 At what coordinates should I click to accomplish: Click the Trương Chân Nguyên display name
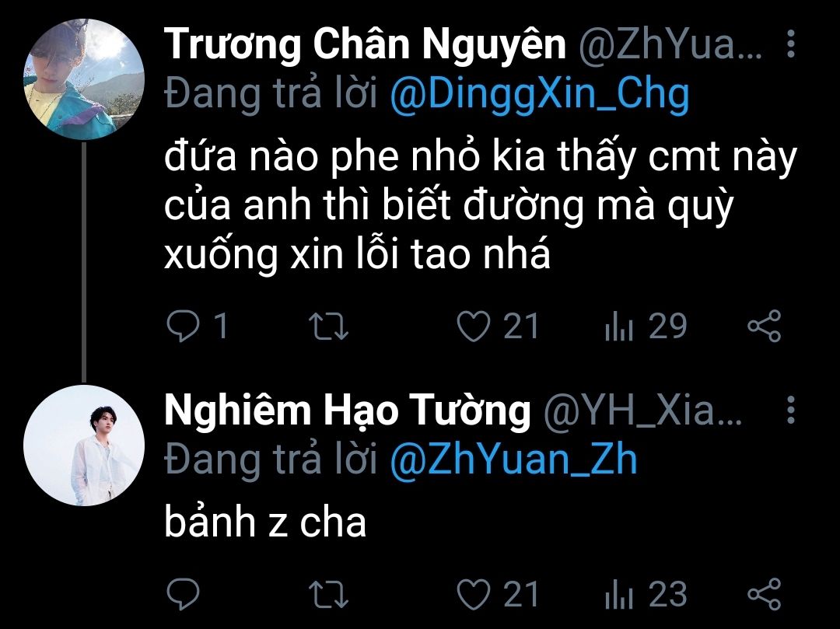tap(365, 44)
